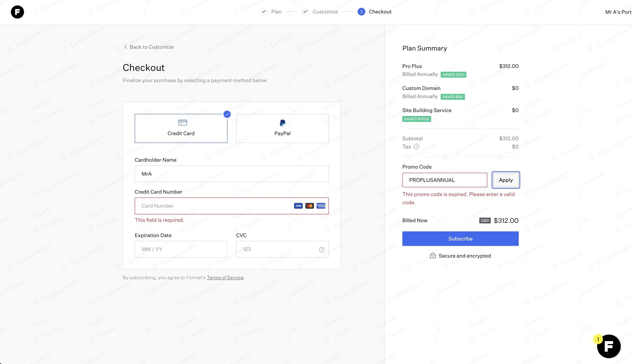
Task: Click the Secure and encrypted text
Action: (464, 256)
